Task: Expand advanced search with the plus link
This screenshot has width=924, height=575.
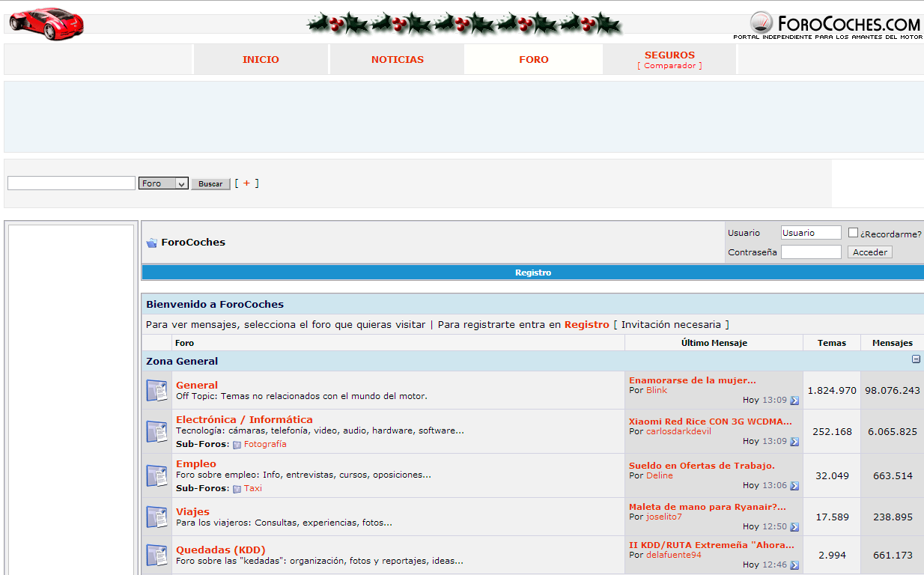Action: click(247, 183)
